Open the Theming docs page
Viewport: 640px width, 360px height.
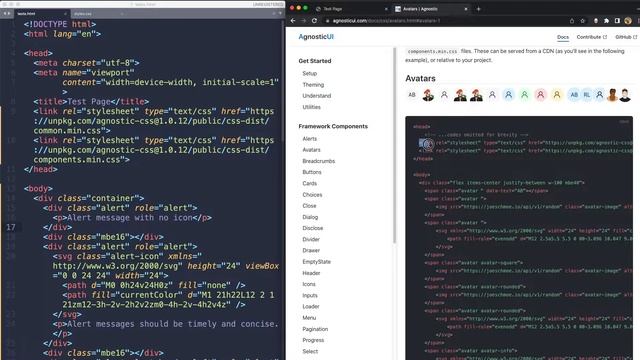coord(313,84)
